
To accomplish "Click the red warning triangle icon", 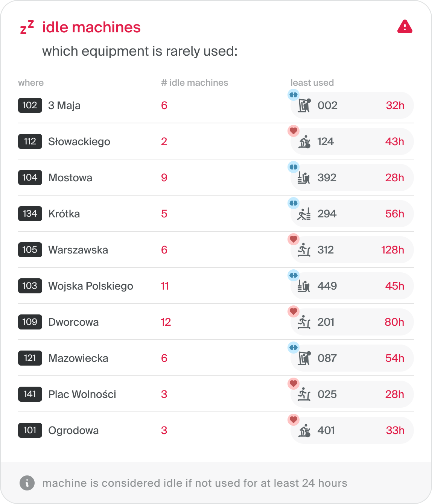I will (x=405, y=26).
